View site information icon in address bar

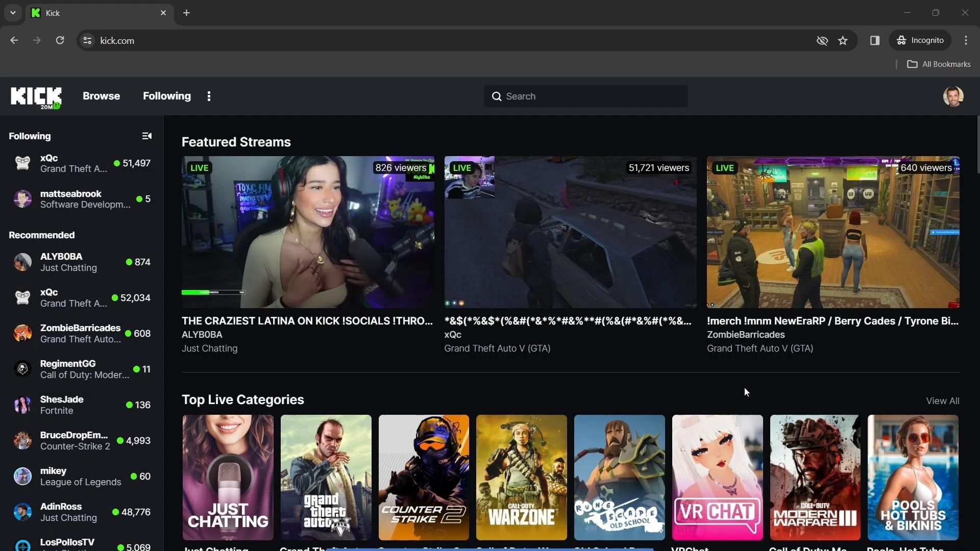(x=87, y=41)
